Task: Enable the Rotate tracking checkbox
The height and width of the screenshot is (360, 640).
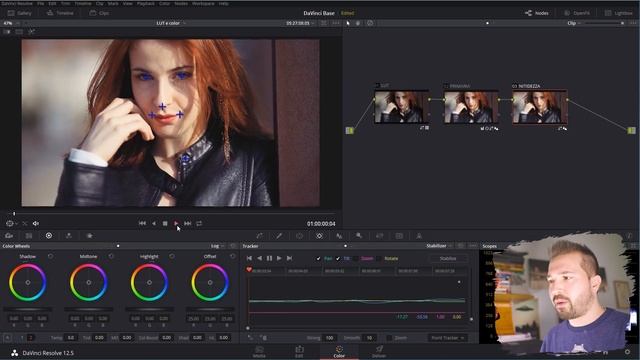Action: coord(379,258)
